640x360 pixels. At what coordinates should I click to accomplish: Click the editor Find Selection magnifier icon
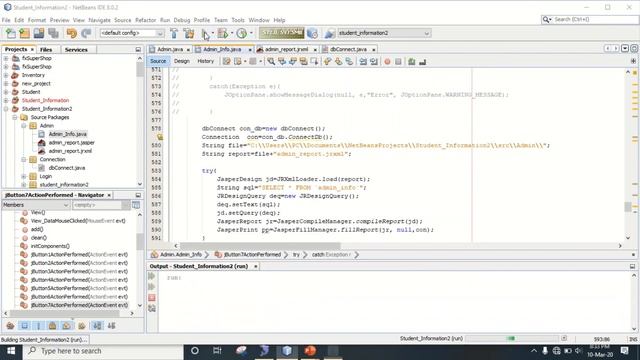(271, 61)
